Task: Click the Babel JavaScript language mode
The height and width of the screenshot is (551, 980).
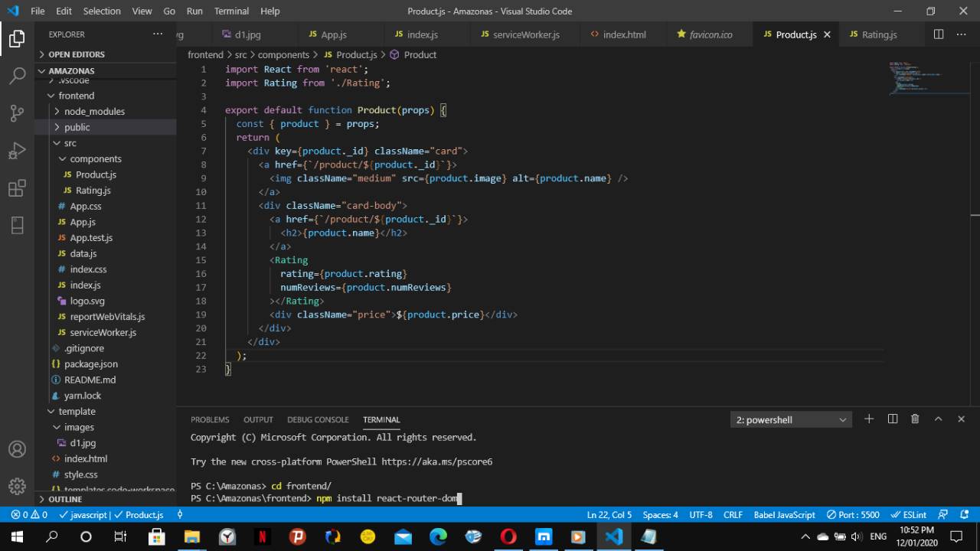Action: click(x=784, y=515)
